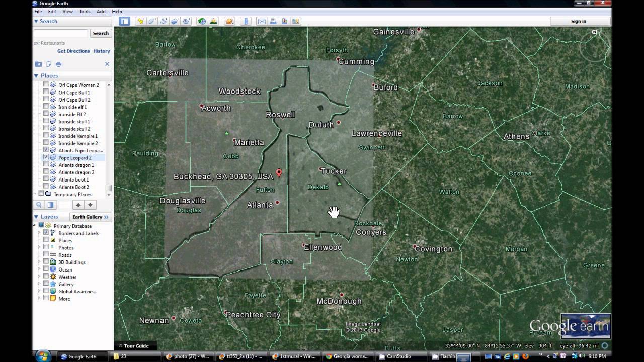
Task: Open the Add menu
Action: tap(101, 11)
